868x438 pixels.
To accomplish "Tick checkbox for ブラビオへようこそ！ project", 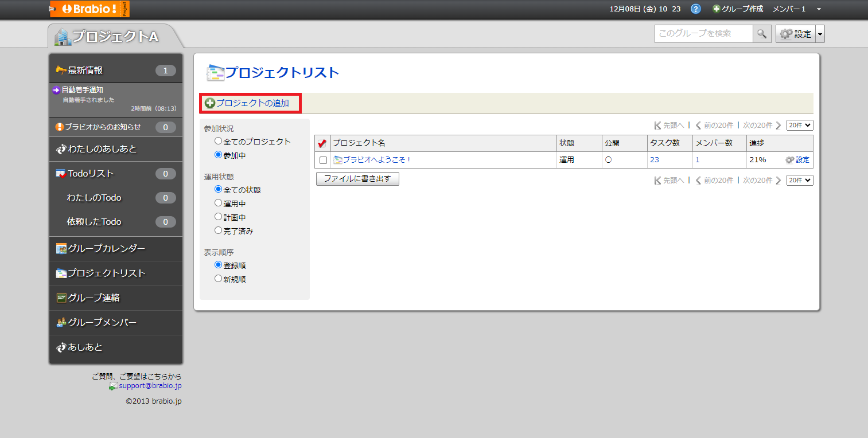I will point(323,161).
